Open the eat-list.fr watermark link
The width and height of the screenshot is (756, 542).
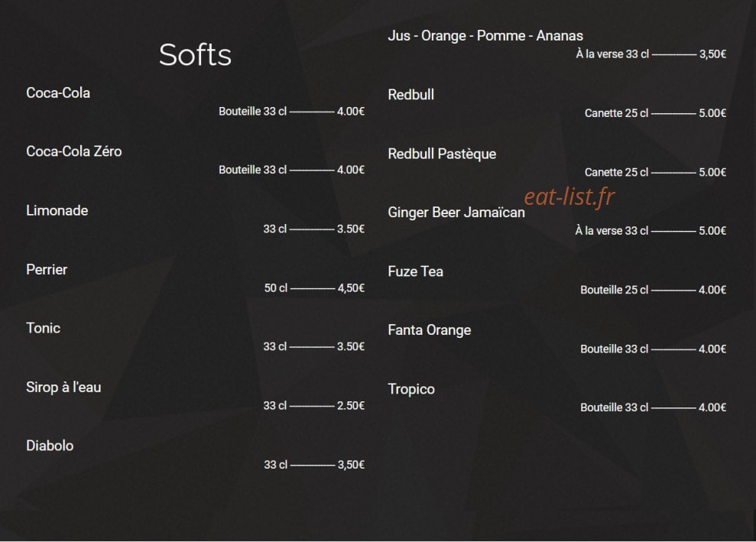pos(569,196)
